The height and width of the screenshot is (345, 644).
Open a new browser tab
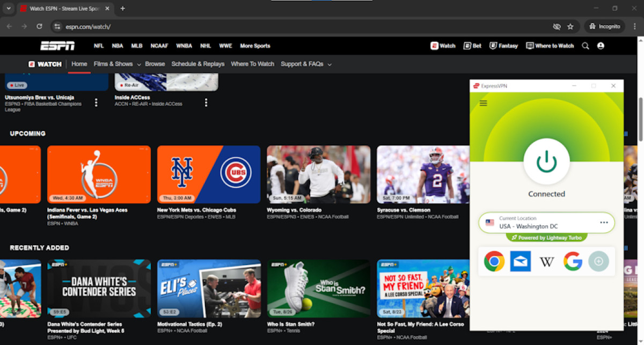pos(122,9)
